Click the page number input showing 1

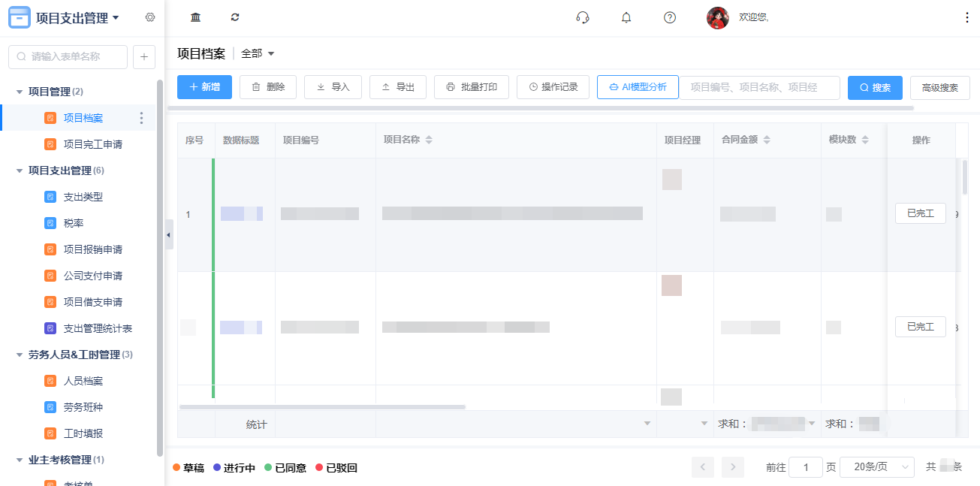(806, 467)
